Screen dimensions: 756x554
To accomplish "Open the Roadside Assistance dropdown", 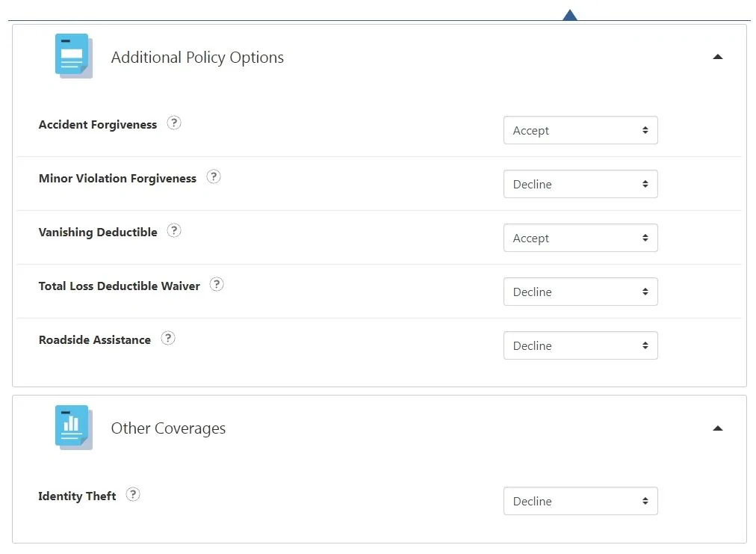I will coord(580,345).
